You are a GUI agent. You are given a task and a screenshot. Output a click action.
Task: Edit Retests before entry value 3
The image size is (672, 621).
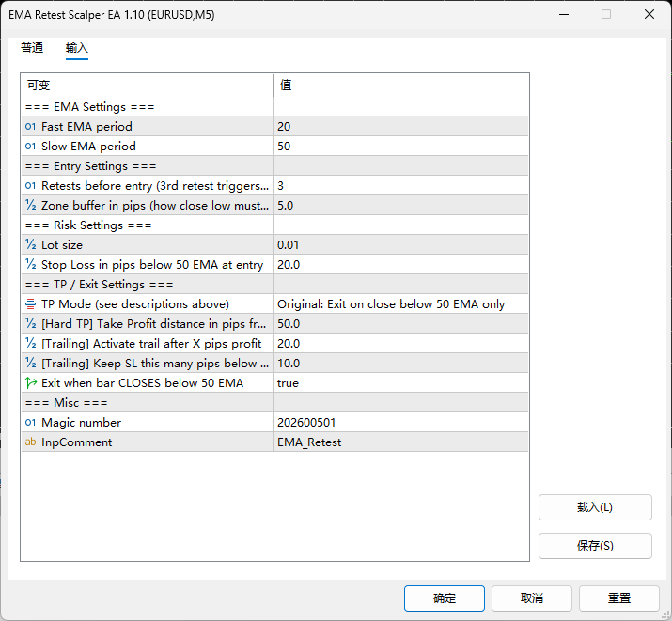(x=400, y=185)
